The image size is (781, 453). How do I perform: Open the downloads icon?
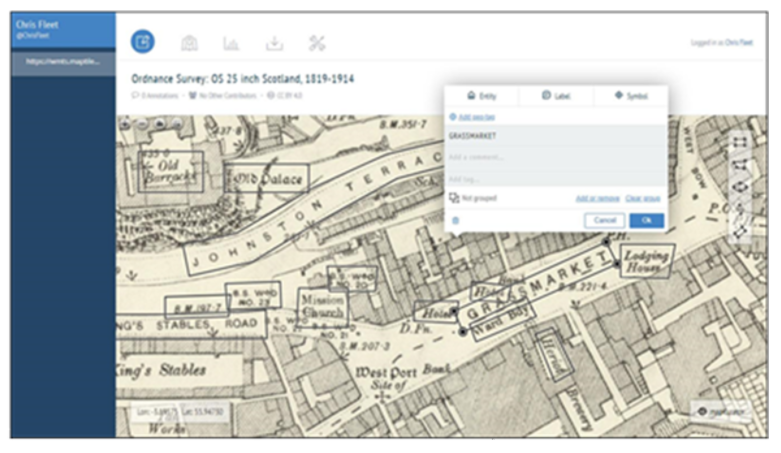pyautogui.click(x=274, y=43)
